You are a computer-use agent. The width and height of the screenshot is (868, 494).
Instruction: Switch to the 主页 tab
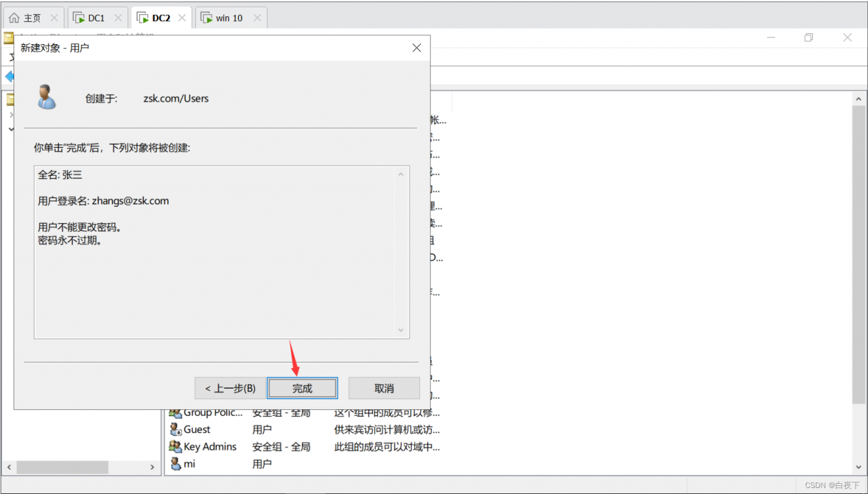(x=33, y=18)
